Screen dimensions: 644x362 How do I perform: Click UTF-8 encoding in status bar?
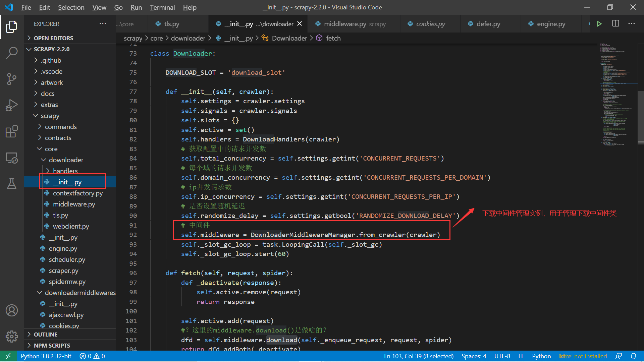tap(502, 356)
